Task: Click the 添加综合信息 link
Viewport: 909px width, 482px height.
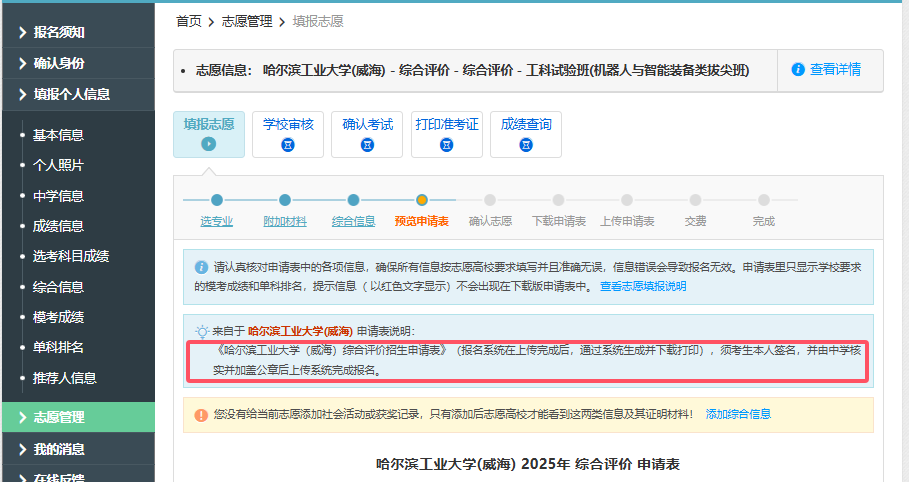Action: pos(738,414)
